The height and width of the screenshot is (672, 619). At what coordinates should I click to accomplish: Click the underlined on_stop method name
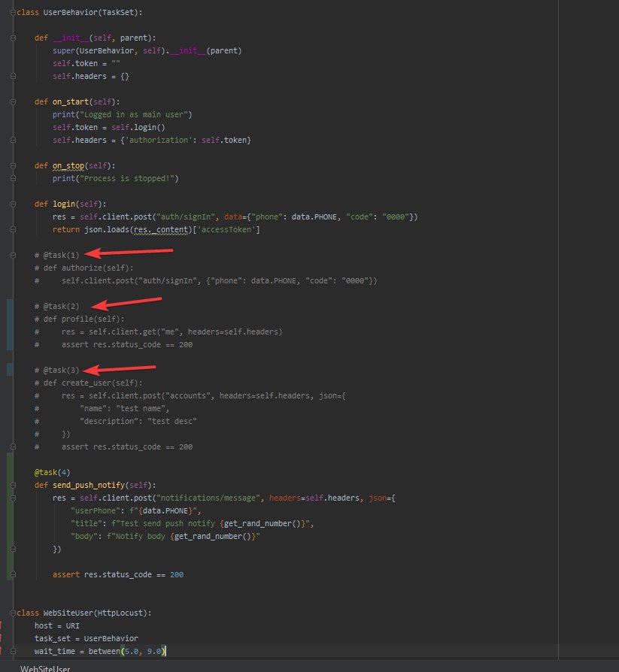click(x=68, y=165)
